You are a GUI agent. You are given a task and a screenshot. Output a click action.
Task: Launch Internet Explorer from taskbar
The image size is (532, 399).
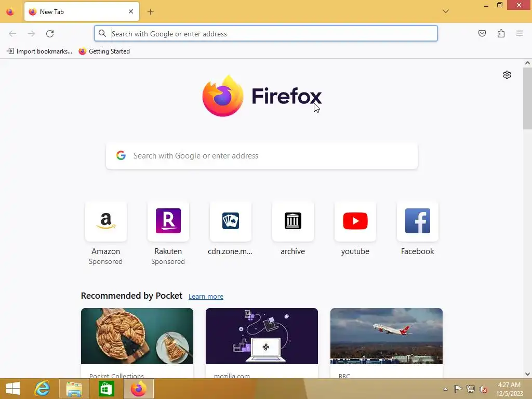tap(42, 389)
